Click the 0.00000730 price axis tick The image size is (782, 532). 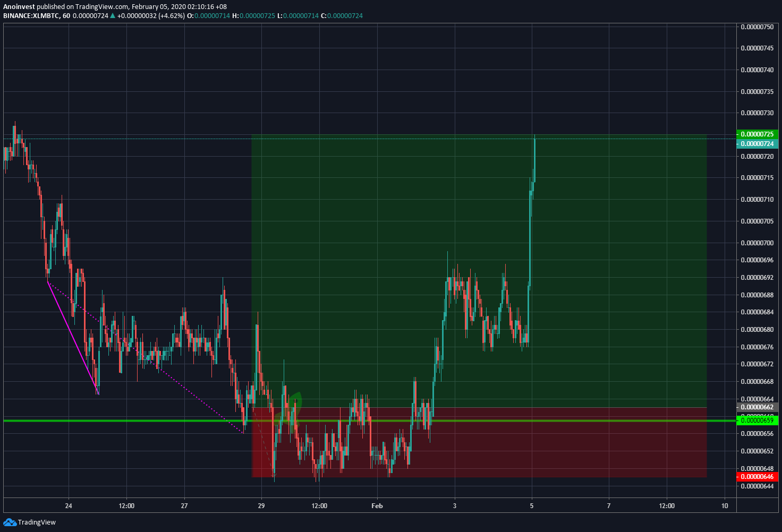(x=757, y=113)
